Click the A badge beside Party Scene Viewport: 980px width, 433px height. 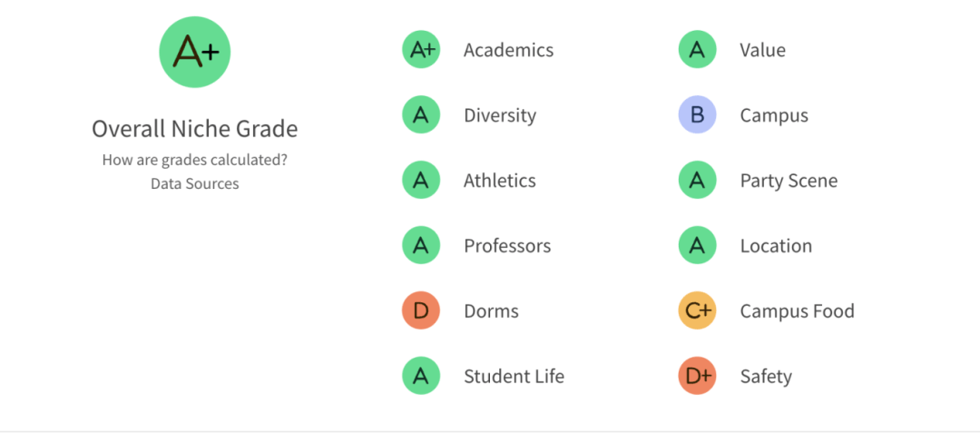tap(698, 180)
